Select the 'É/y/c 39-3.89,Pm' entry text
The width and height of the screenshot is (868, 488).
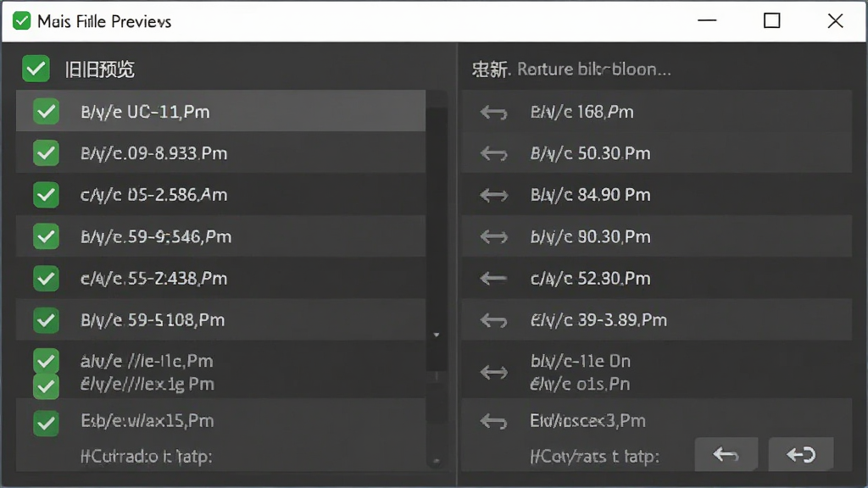pos(598,319)
